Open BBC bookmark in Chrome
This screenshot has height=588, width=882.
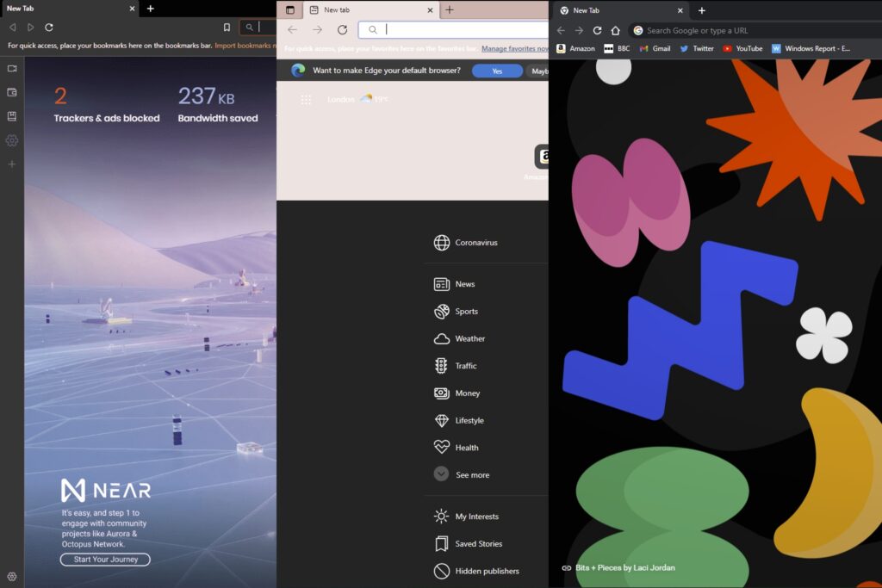[617, 48]
